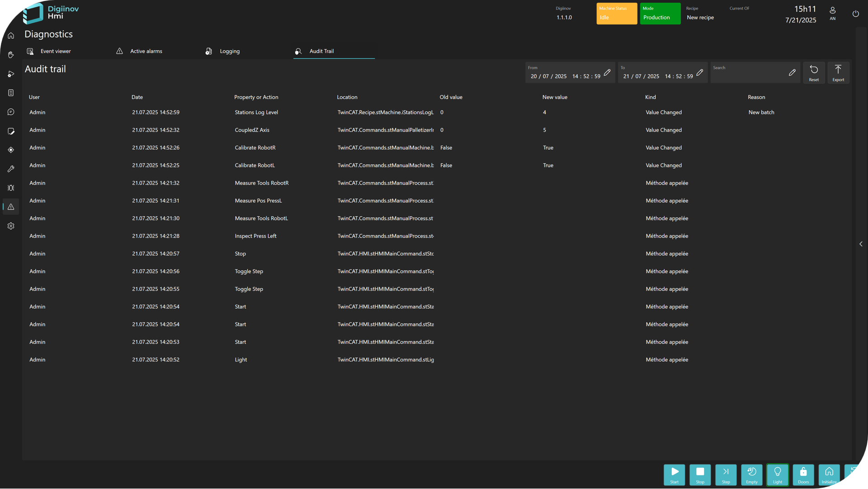Click the Machine Status Idle indicator
Viewport: 868px width, 489px height.
(617, 14)
